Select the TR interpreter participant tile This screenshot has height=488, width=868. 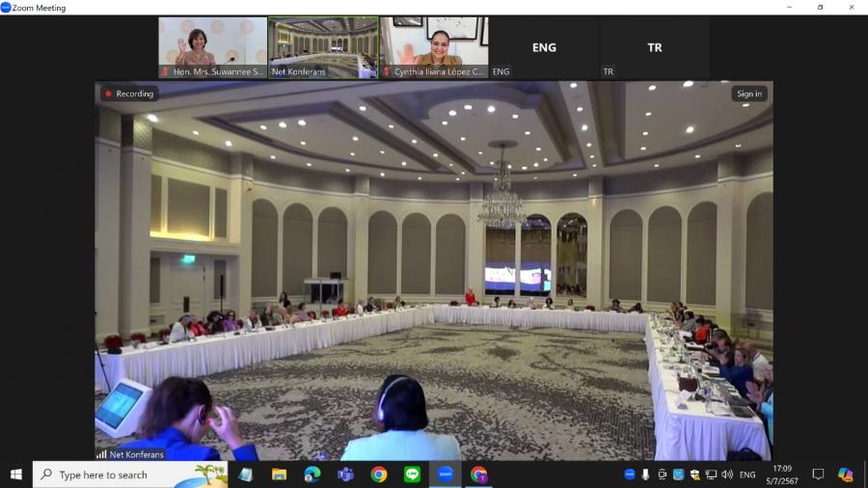655,46
